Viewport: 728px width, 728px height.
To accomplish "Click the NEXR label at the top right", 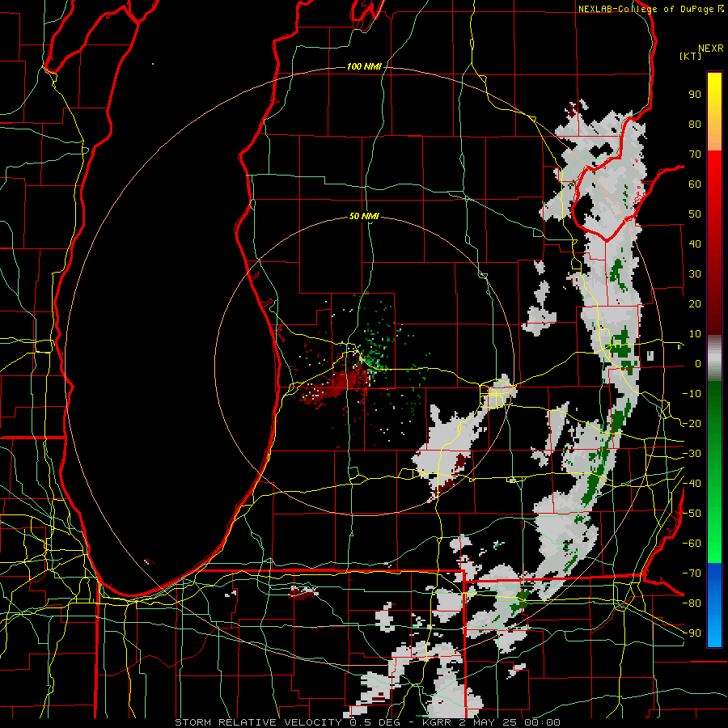I will point(711,49).
